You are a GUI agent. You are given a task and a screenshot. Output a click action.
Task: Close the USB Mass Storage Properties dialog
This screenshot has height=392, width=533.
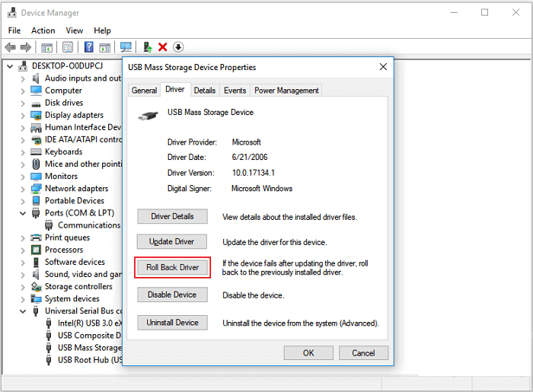click(x=383, y=67)
